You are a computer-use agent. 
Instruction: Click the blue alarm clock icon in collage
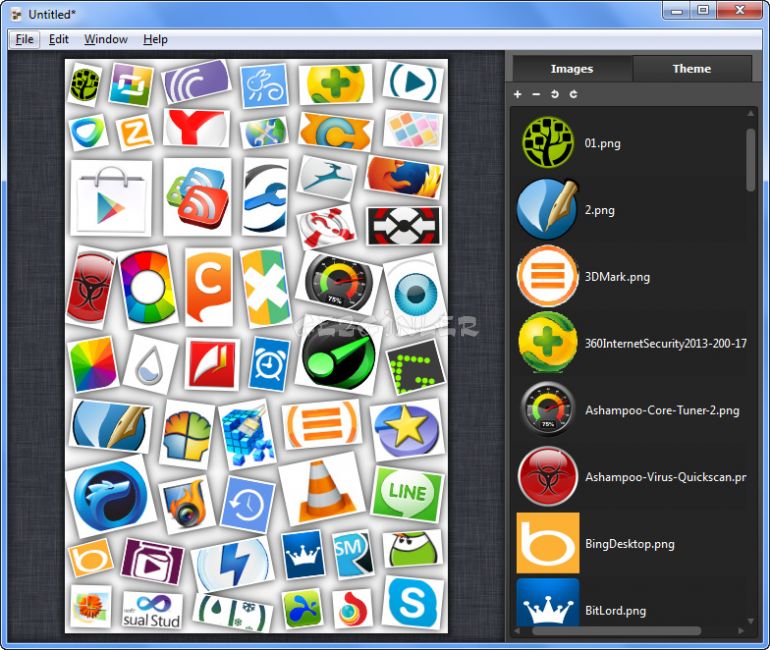(x=269, y=364)
